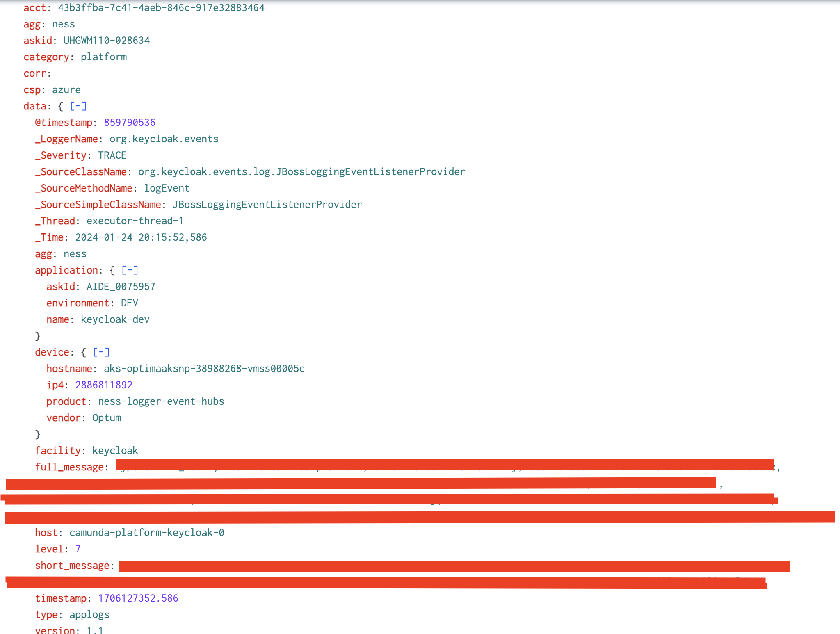
Task: Select the @timestamp value 859790536
Action: [130, 123]
